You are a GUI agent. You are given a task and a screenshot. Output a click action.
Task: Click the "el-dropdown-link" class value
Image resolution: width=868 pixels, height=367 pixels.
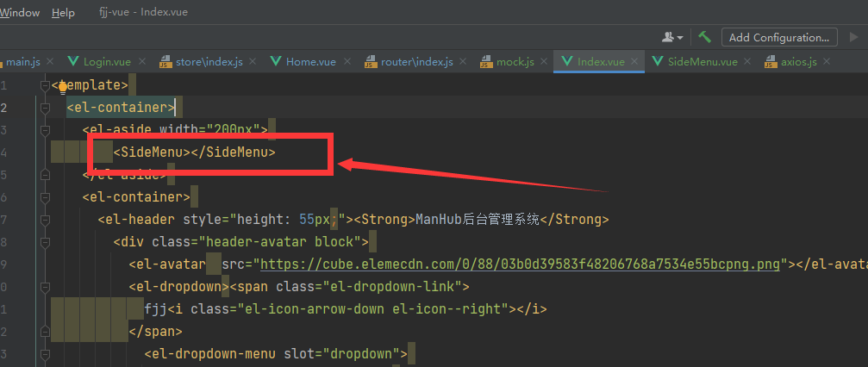coord(390,287)
